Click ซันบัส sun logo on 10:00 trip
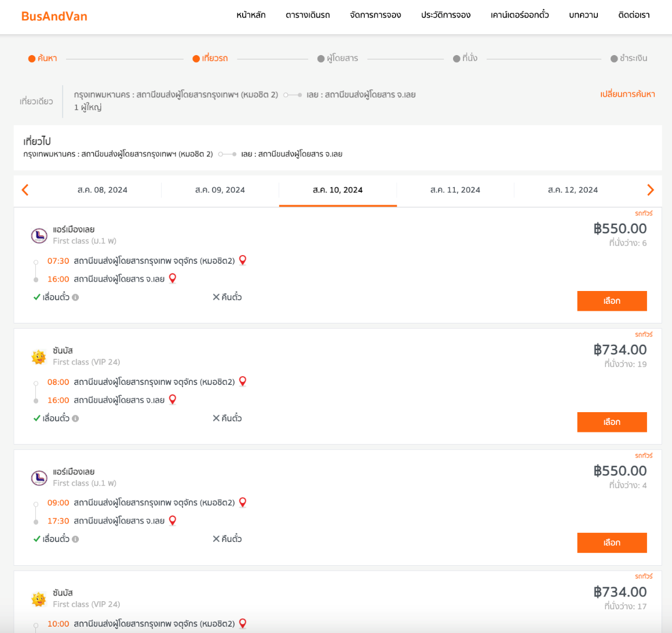 [39, 599]
